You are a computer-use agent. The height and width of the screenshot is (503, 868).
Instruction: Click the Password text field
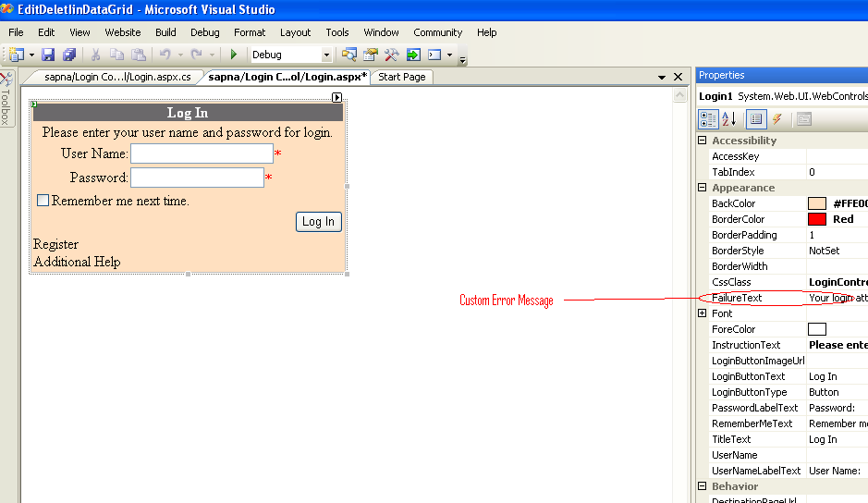[x=197, y=178]
